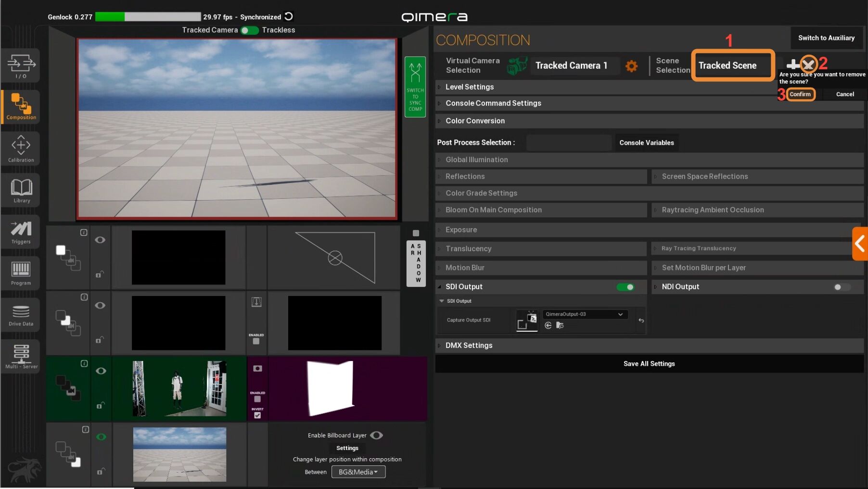Expand the DMX Settings section
This screenshot has width=868, height=489.
[468, 346]
